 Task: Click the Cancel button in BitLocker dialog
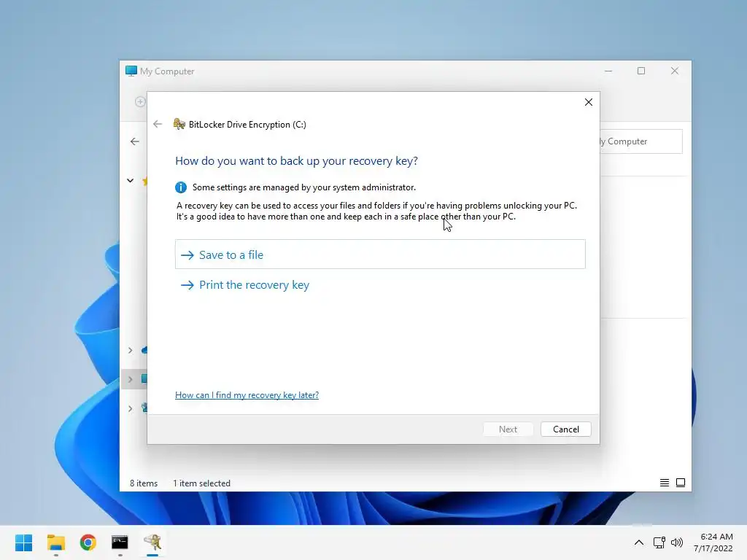(x=565, y=429)
